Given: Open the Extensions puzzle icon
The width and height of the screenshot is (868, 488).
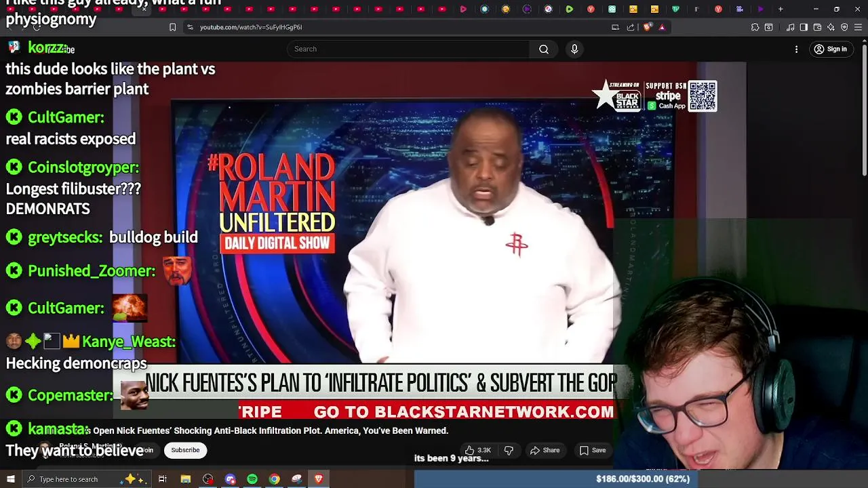Looking at the screenshot, I should tap(755, 27).
